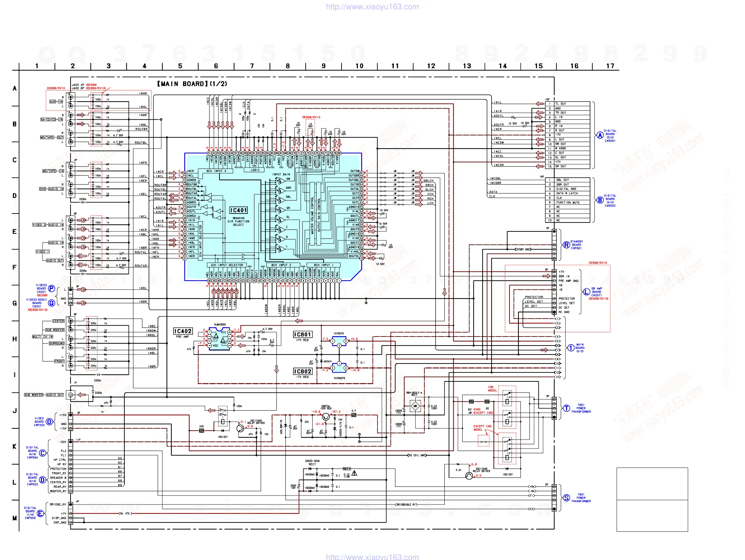The image size is (745, 560).
Task: Click the IC401 chip label
Action: tap(238, 210)
